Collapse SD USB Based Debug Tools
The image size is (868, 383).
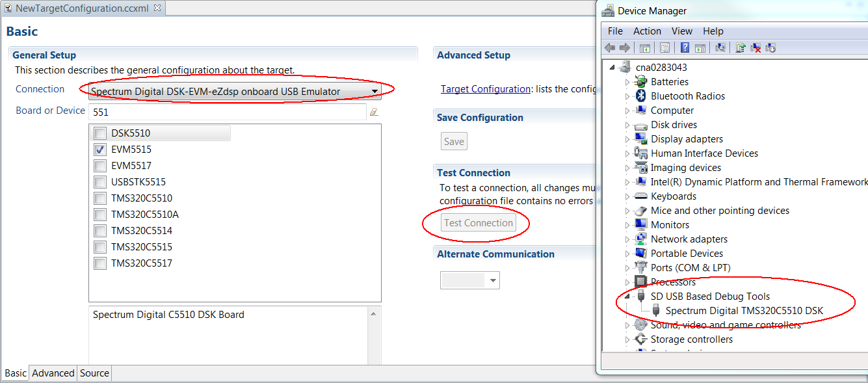(627, 297)
